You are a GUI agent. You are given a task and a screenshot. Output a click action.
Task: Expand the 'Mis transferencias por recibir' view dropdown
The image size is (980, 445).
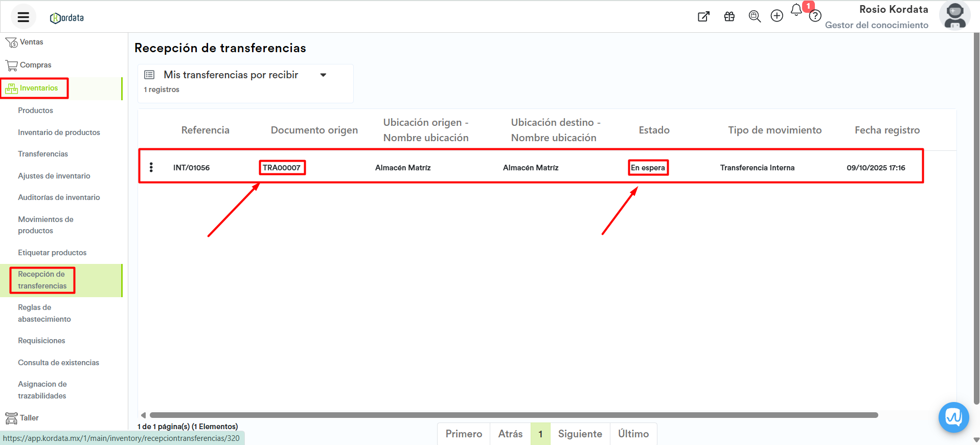point(323,75)
